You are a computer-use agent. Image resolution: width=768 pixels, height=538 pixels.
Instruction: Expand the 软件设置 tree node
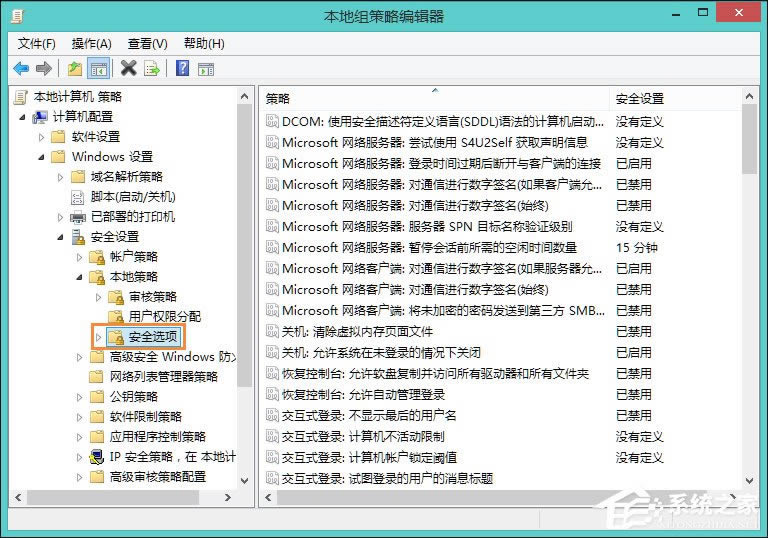point(42,137)
